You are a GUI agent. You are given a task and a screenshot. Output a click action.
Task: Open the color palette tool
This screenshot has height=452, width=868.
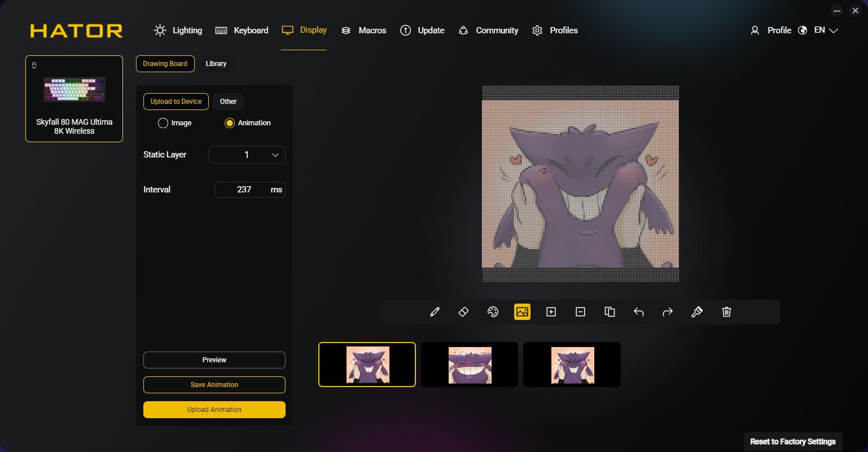(x=493, y=312)
